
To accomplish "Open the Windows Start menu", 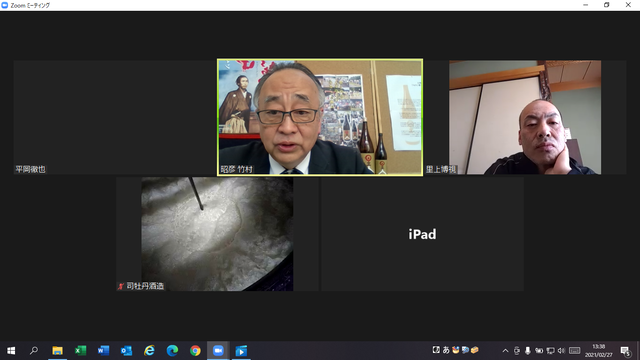I will click(x=11, y=351).
